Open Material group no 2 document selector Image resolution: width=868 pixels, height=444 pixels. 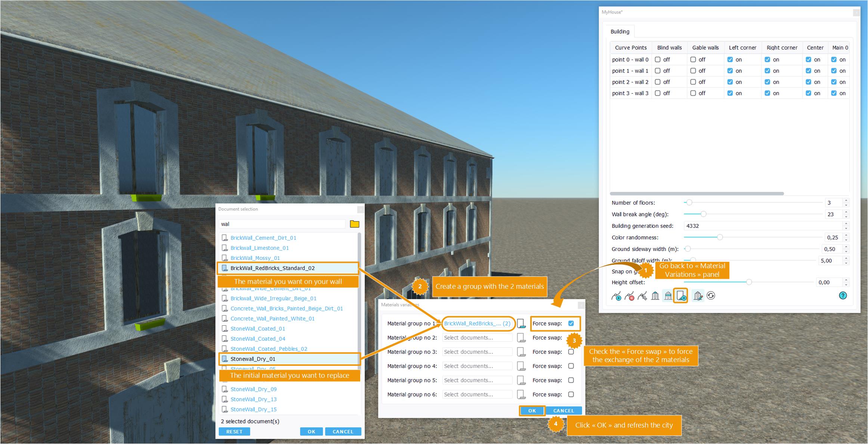(x=477, y=338)
